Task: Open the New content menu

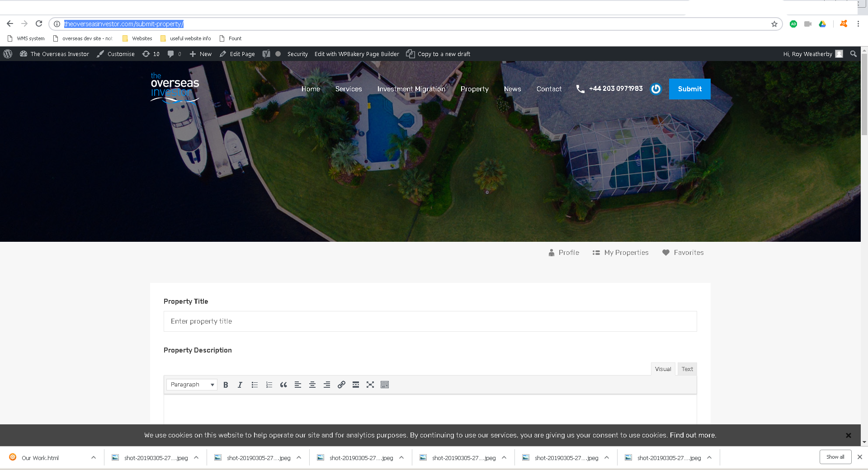Action: (201, 54)
